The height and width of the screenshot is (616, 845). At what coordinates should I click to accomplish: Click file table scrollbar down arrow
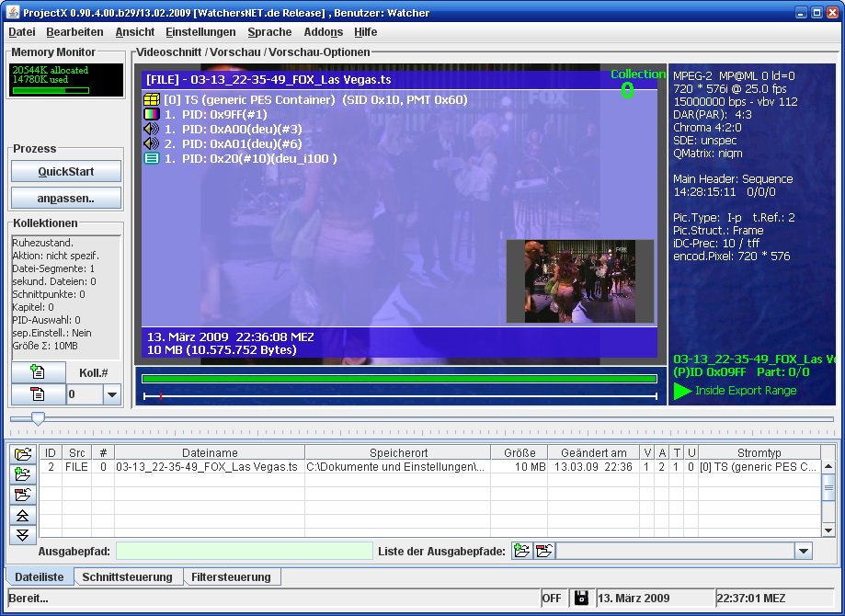click(x=828, y=530)
